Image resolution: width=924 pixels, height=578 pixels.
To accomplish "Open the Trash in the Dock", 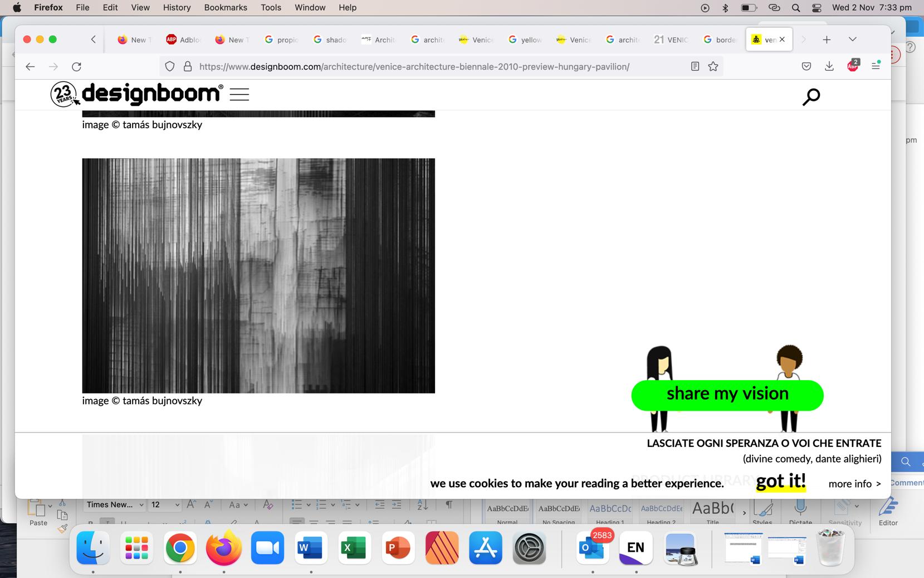I will click(830, 547).
